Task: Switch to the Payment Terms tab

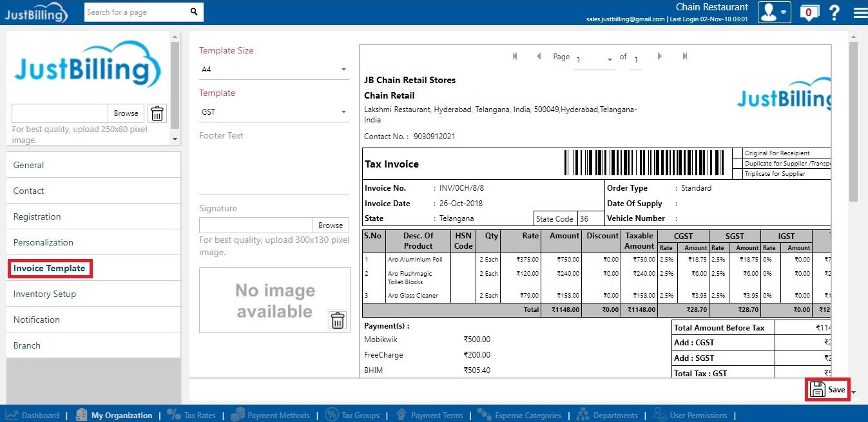Action: pos(429,415)
